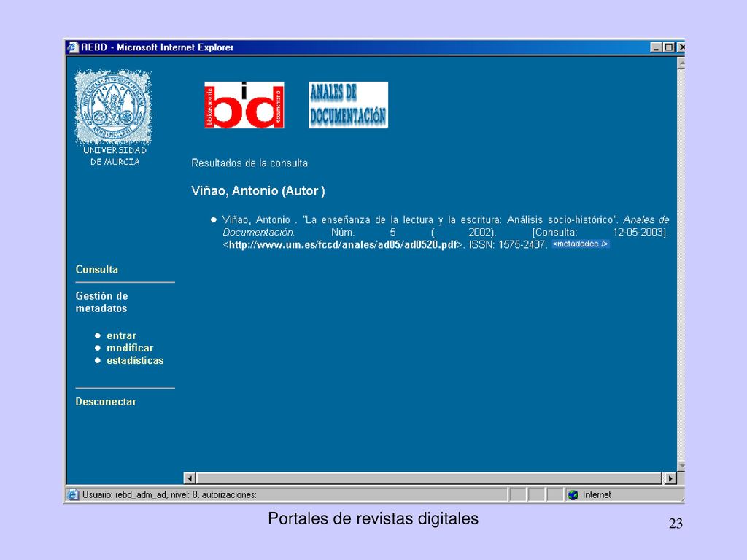Click the horizontal scrollbar track
This screenshot has height=560, width=747.
point(429,478)
